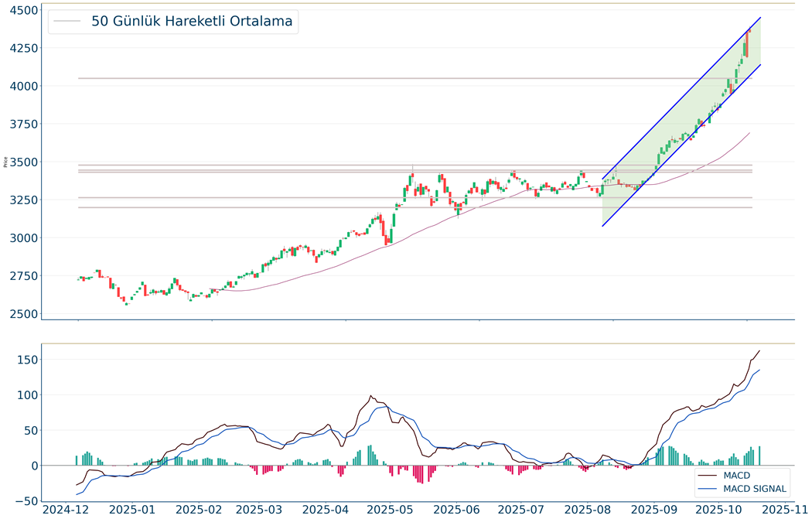Click the -50 value on the MACD axis
This screenshot has height=519, width=812.
pyautogui.click(x=27, y=500)
